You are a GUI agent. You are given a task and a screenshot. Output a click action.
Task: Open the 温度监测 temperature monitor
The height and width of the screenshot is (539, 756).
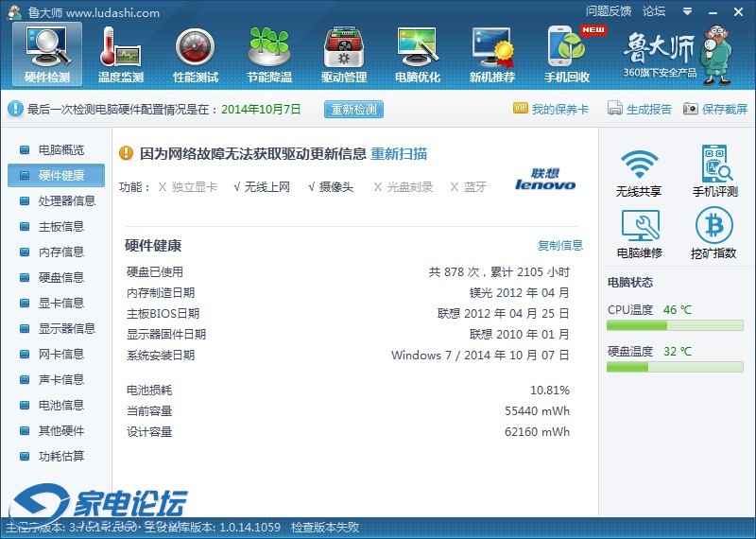click(120, 54)
